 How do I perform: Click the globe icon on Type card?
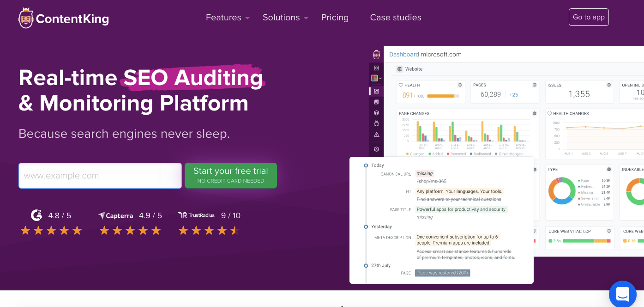[609, 170]
